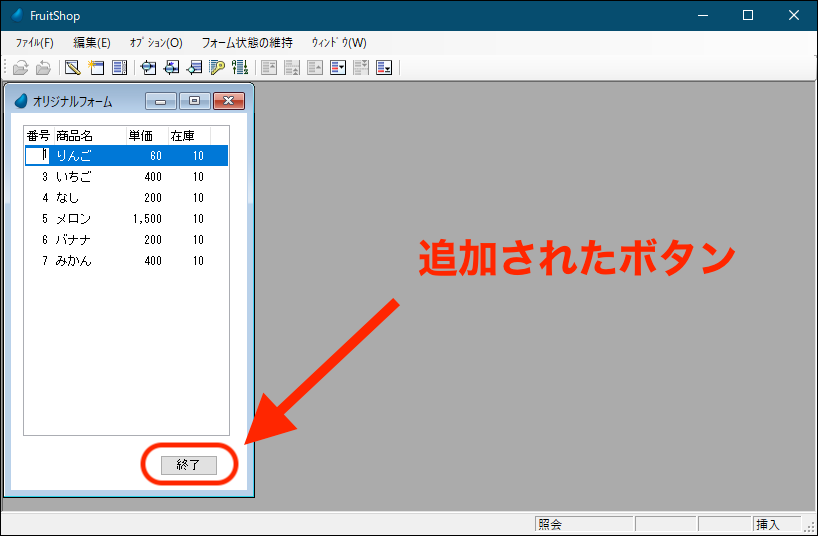Open the ファイル(F) menu
818x536 pixels.
pyautogui.click(x=35, y=43)
